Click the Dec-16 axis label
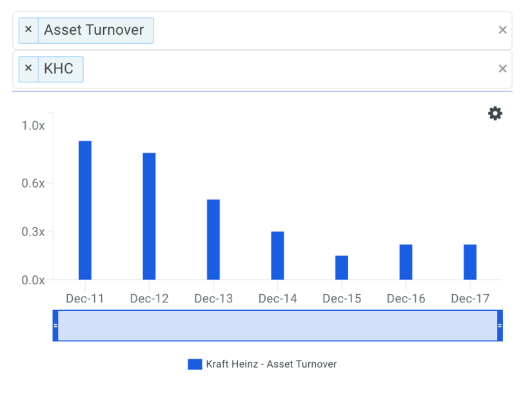 point(406,299)
